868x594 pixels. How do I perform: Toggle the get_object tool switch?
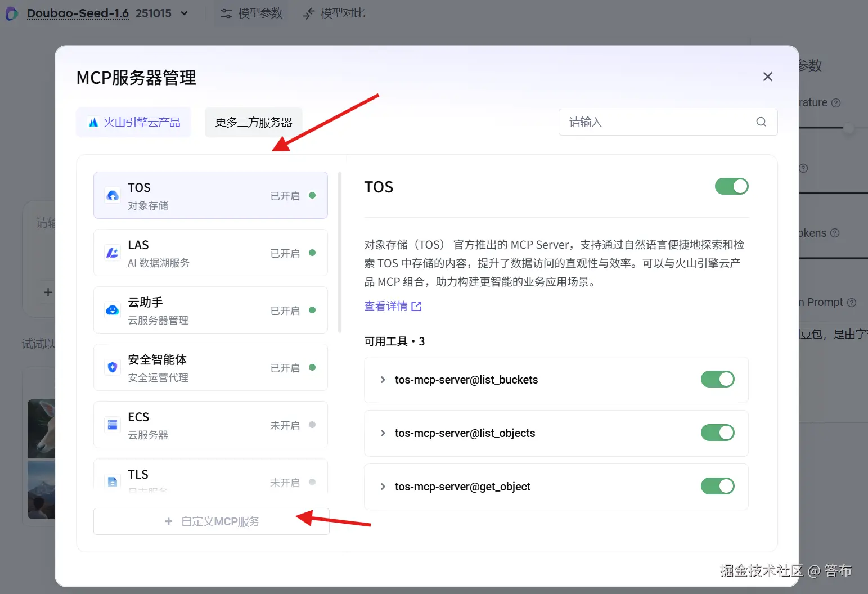717,486
